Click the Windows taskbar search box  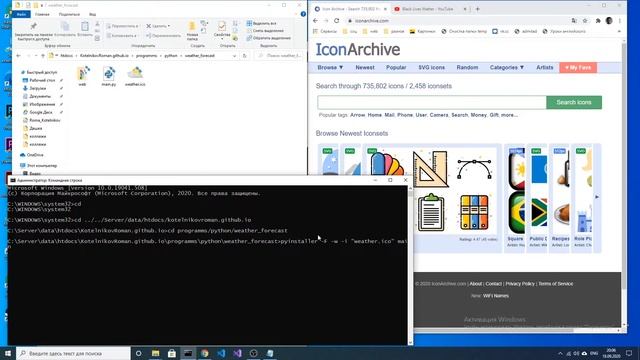pyautogui.click(x=73, y=353)
